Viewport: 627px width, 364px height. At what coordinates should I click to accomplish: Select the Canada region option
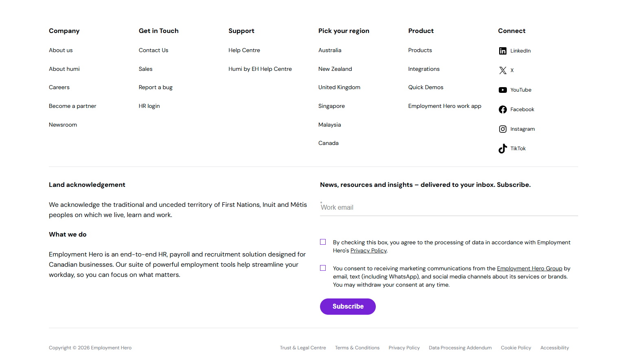click(328, 143)
